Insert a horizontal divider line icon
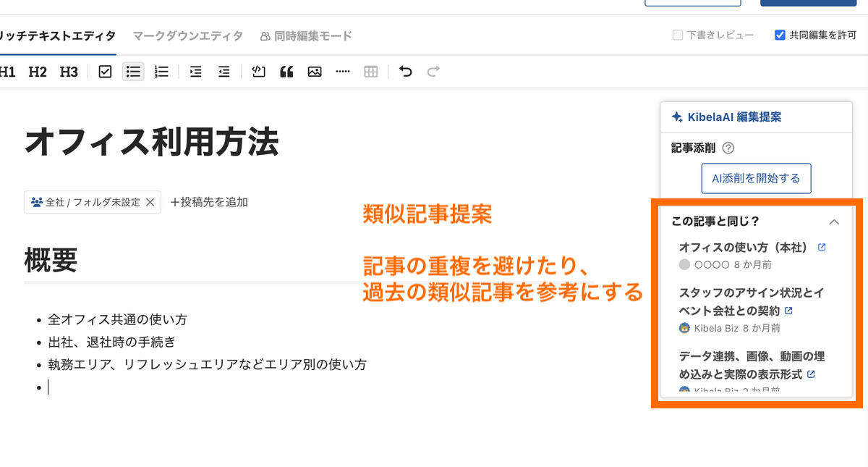The width and height of the screenshot is (868, 467). [343, 72]
